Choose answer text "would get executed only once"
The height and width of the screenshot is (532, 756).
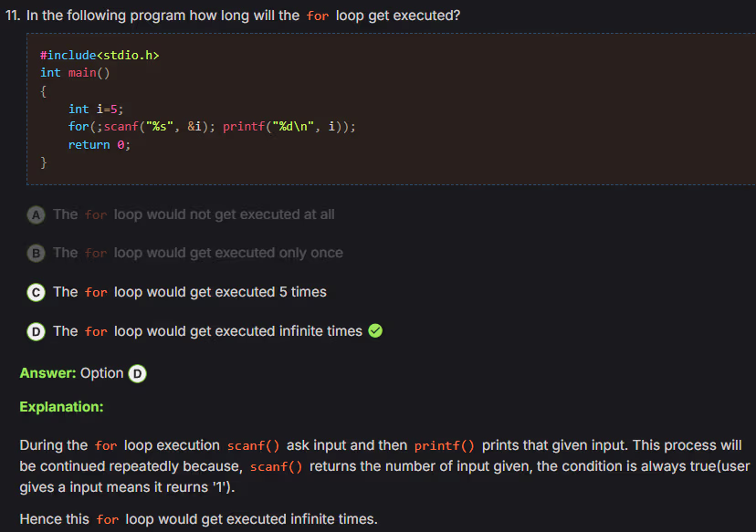pyautogui.click(x=228, y=253)
